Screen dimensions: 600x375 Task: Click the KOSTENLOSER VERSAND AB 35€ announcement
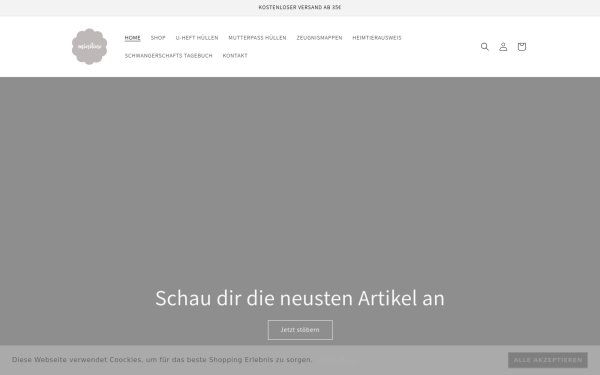(300, 7)
